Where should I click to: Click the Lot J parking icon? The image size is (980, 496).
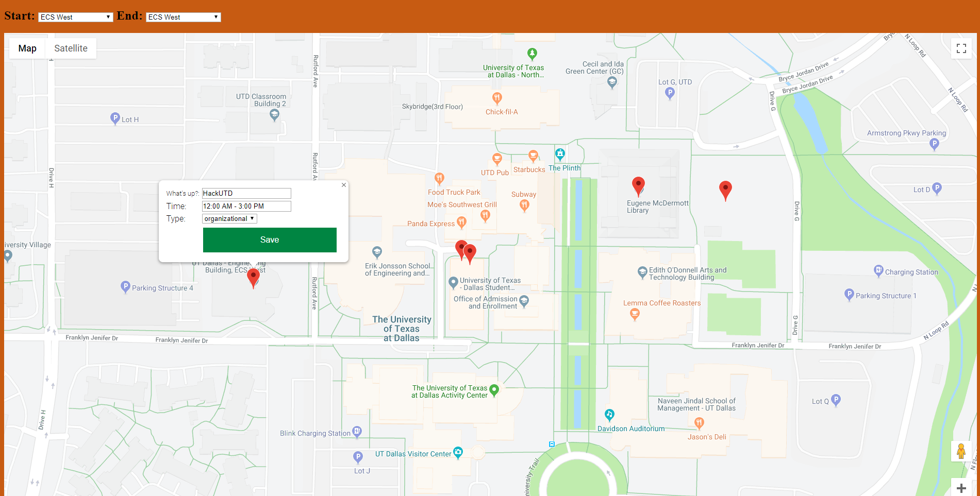pos(358,457)
